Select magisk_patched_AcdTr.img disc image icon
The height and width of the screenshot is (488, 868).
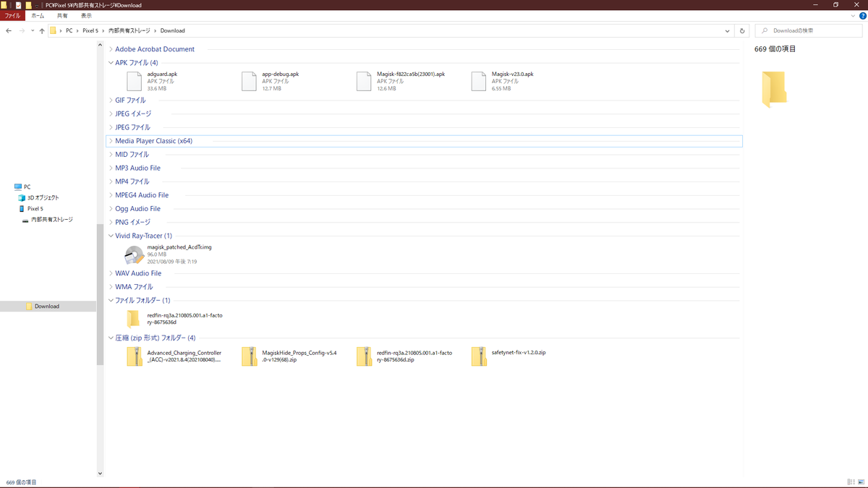pos(134,254)
